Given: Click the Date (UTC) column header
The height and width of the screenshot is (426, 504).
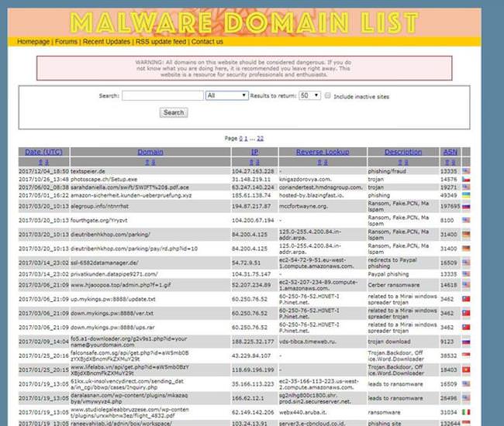Looking at the screenshot, I should pos(43,152).
